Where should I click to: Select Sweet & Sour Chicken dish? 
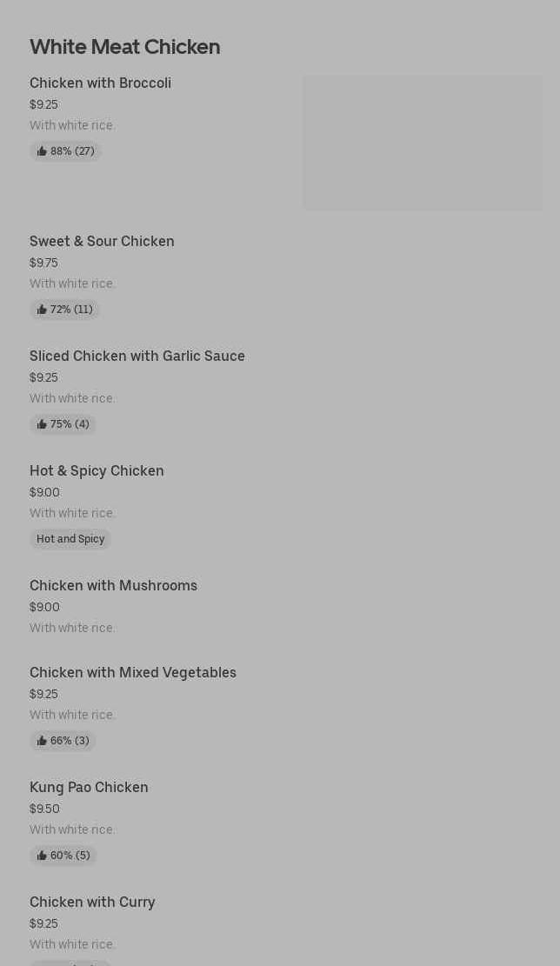pyautogui.click(x=102, y=242)
